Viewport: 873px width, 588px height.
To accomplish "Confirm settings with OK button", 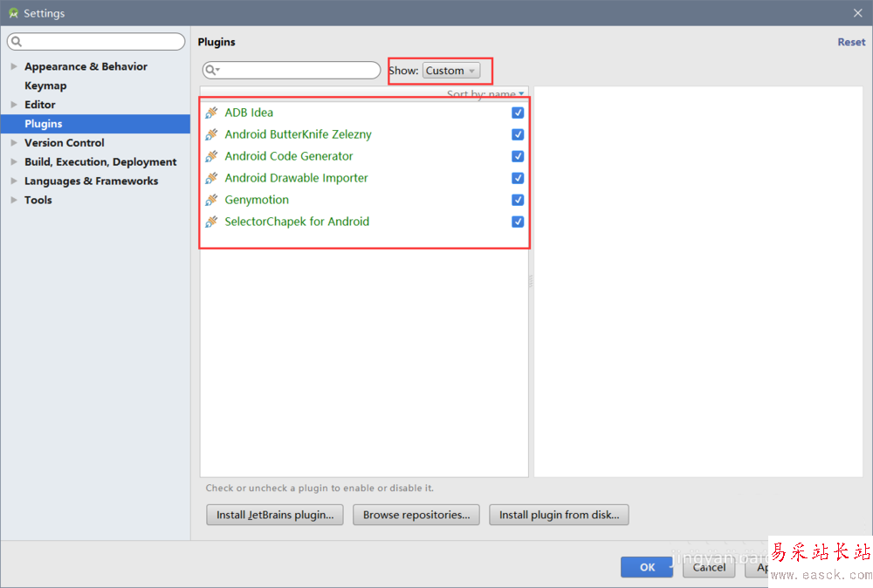I will [647, 567].
